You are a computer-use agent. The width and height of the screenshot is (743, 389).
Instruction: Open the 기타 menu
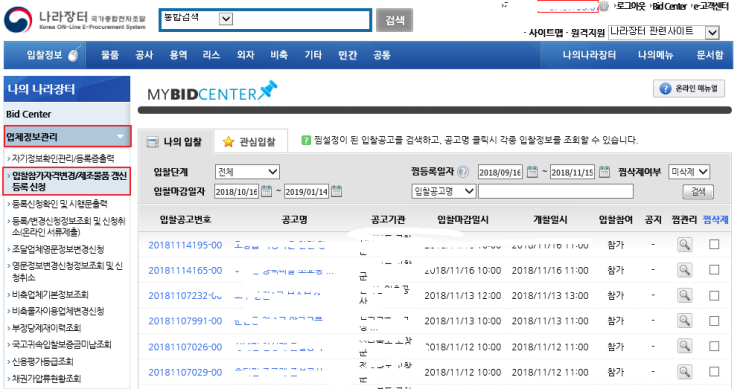point(313,55)
